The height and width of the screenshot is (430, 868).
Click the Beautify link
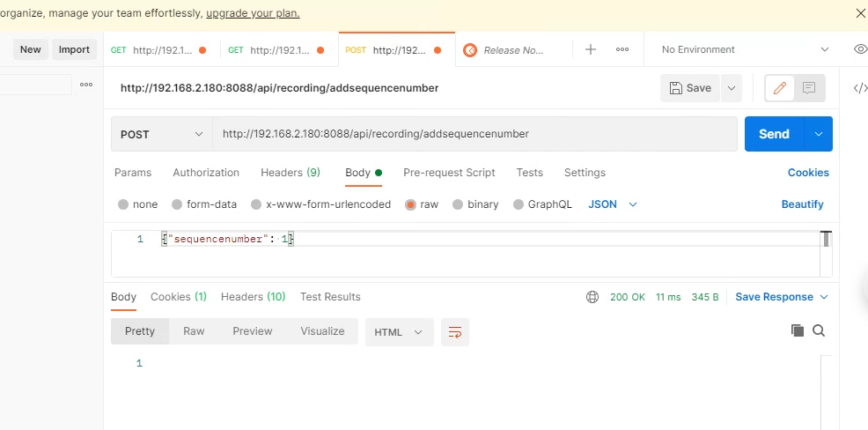pos(802,204)
